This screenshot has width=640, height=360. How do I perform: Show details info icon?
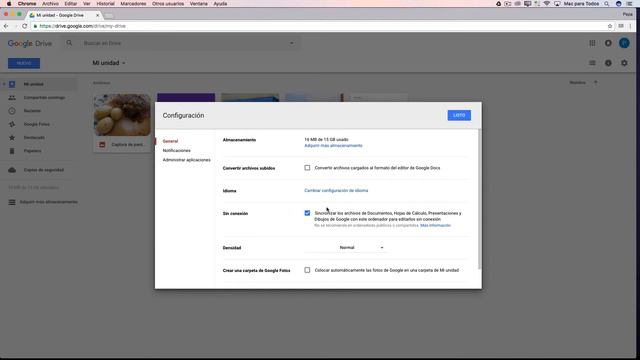tap(608, 63)
